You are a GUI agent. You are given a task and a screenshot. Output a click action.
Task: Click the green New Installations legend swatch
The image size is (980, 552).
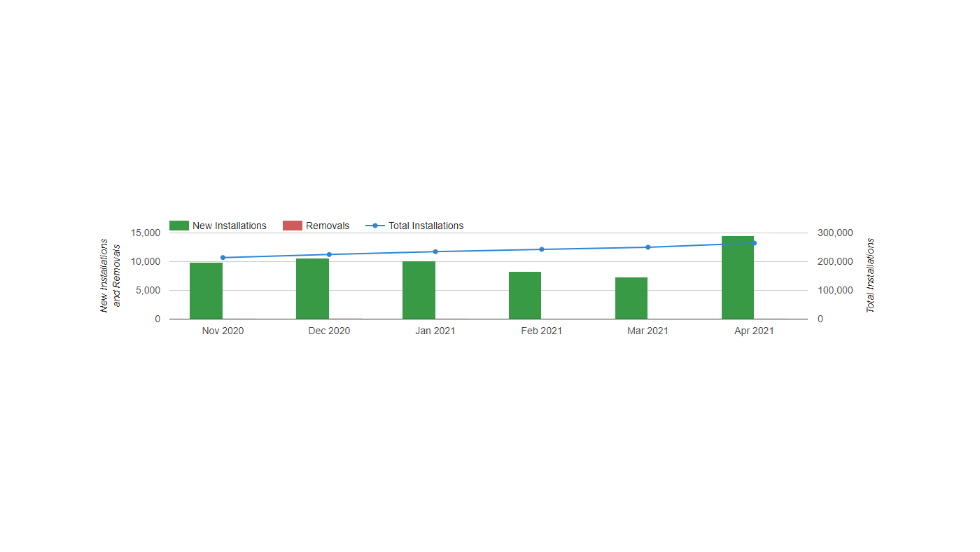[x=179, y=226]
